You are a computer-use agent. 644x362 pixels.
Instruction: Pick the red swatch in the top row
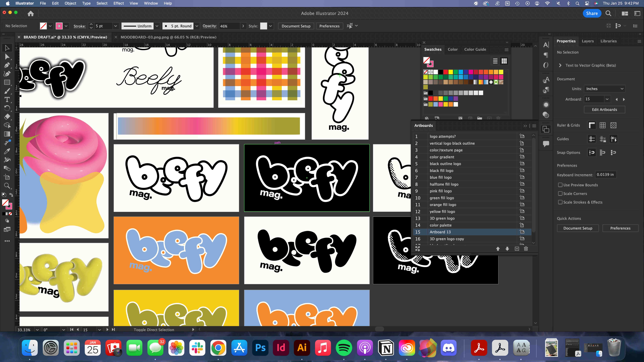click(445, 72)
